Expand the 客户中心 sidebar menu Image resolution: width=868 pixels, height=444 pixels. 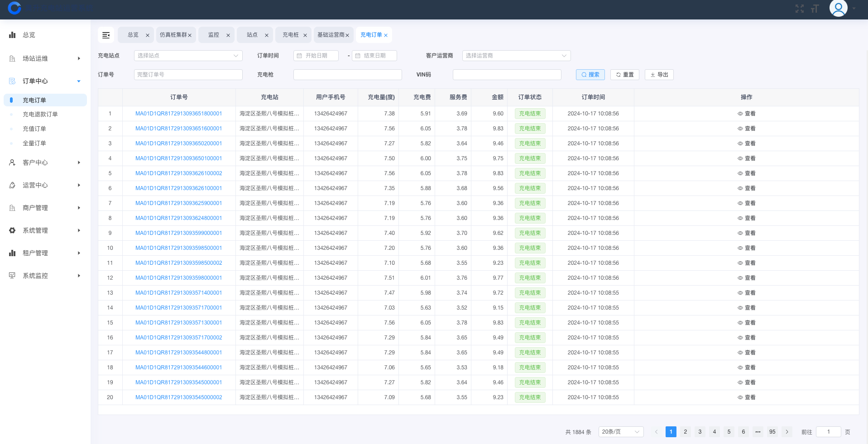(44, 162)
